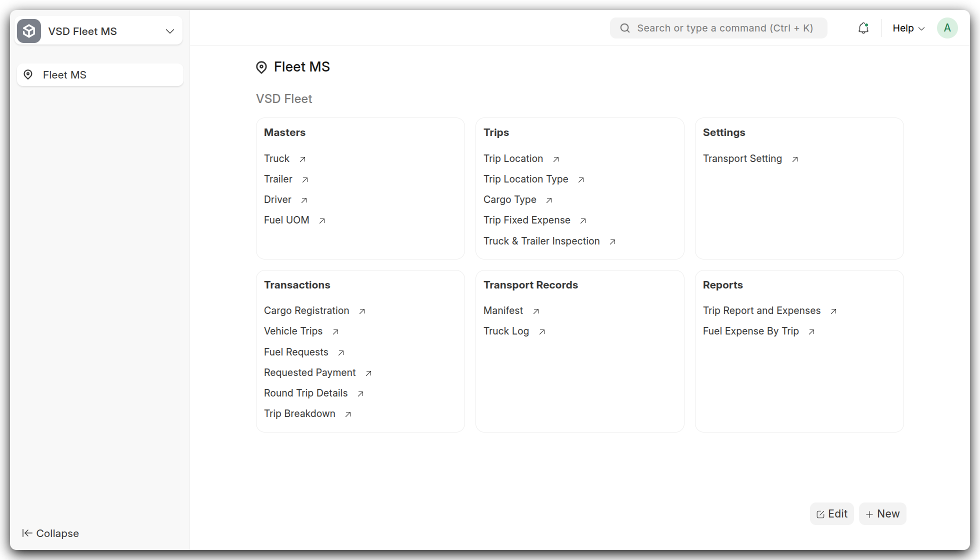
Task: Click the arrow icon beside Requested Payment
Action: tap(368, 373)
